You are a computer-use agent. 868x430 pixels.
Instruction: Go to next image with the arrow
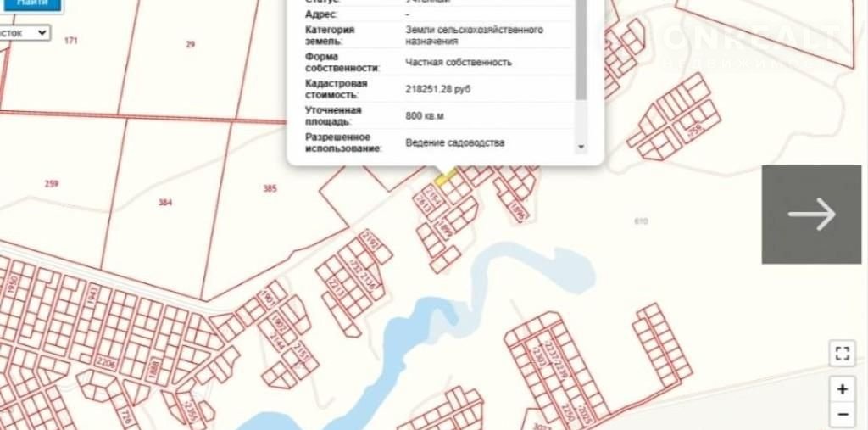tap(812, 214)
